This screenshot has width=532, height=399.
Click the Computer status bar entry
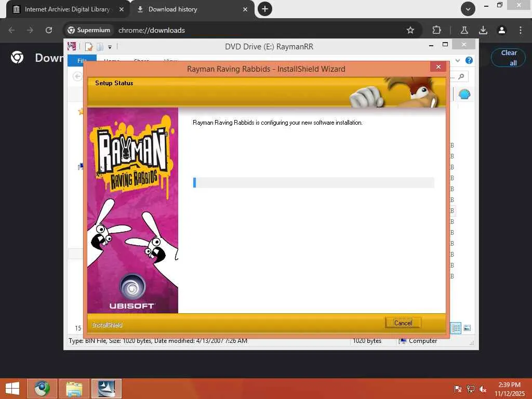(418, 341)
